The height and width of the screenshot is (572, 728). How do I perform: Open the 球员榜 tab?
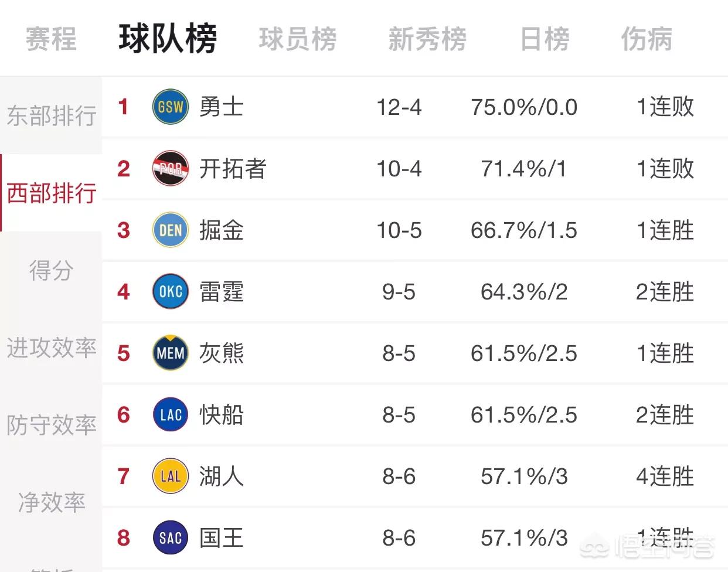(x=298, y=39)
